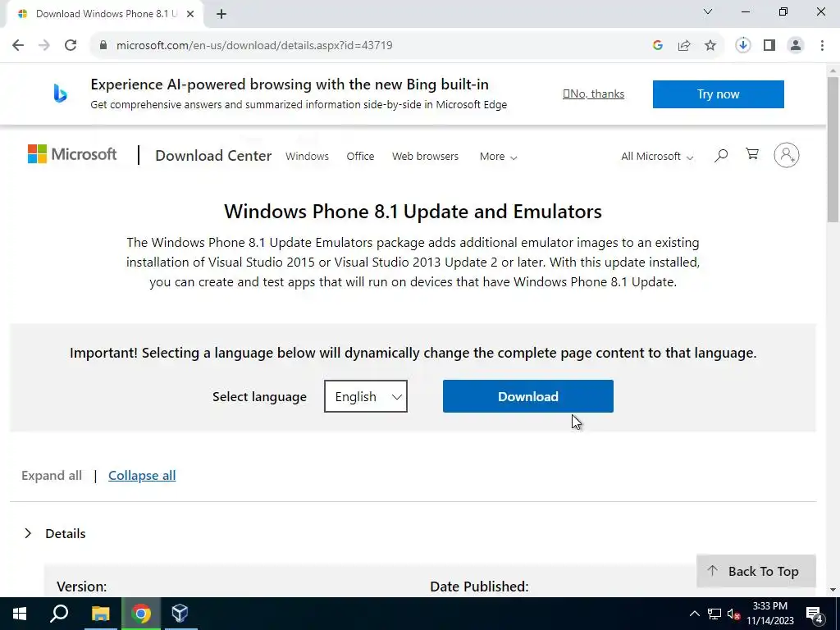Open tab search chevron in title bar
Image resolution: width=840 pixels, height=630 pixels.
coord(708,11)
